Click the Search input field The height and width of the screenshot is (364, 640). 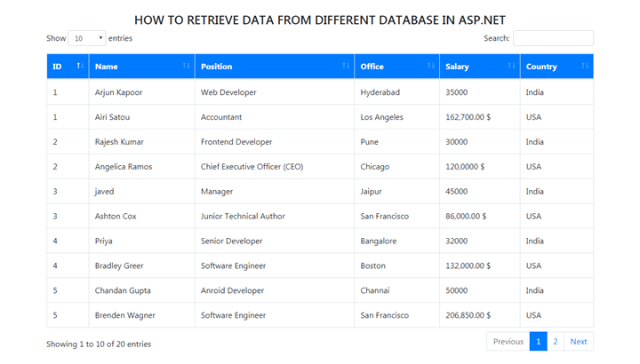click(x=553, y=38)
